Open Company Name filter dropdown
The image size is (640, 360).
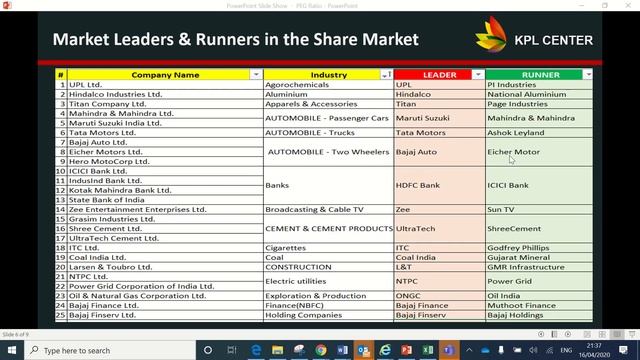click(256, 75)
